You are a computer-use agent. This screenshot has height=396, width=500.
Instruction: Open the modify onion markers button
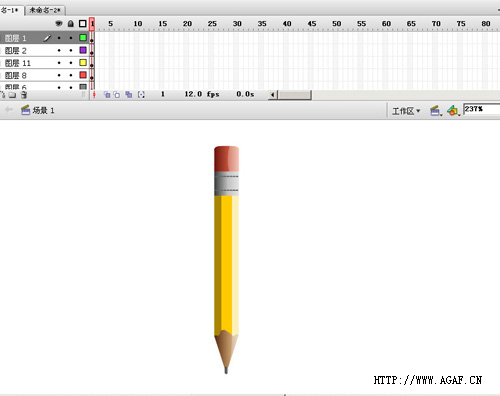(x=141, y=95)
